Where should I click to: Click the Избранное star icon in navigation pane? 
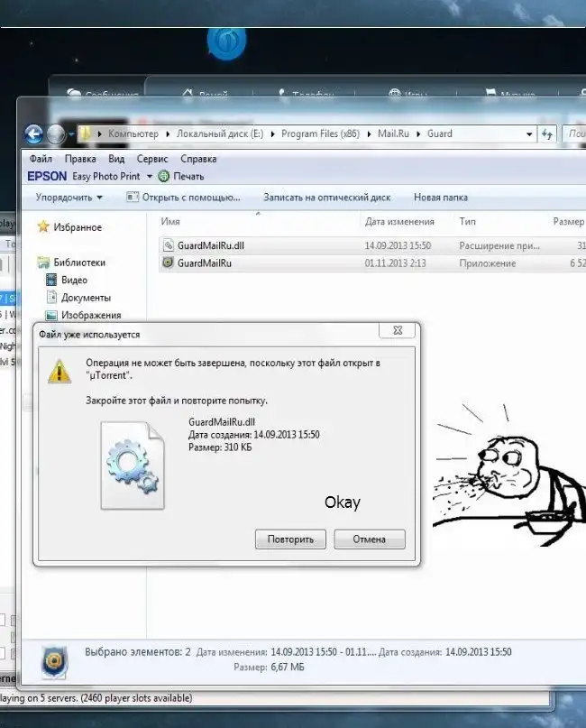tap(43, 228)
